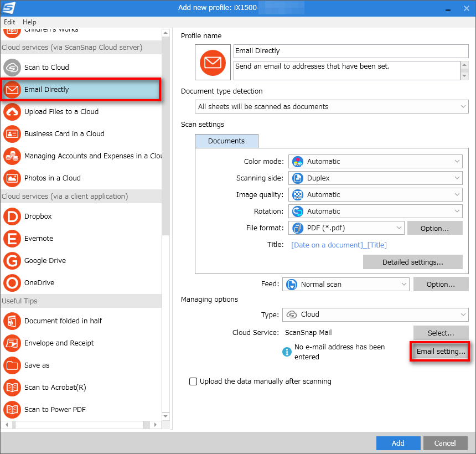
Task: Click profile list horizontal scroll right arrow
Action: (156, 425)
